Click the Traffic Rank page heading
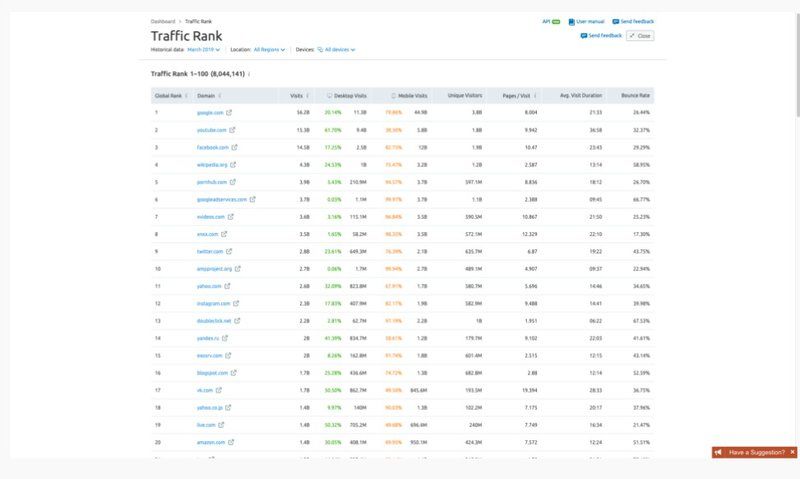The width and height of the screenshot is (800, 479). pos(187,36)
